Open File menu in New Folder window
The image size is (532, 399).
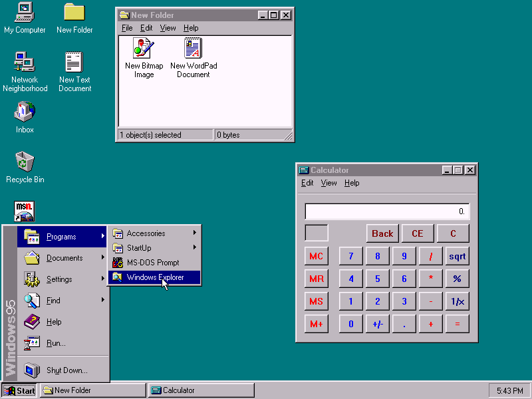coord(127,28)
